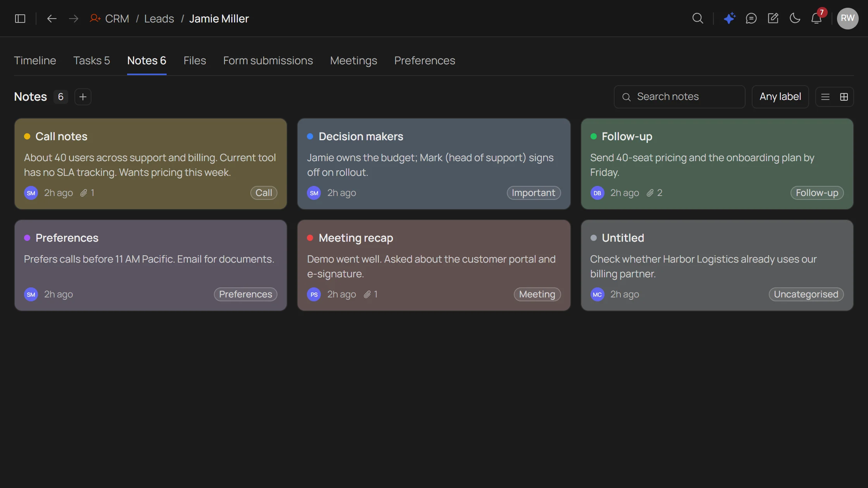Switch notes to list view
The height and width of the screenshot is (488, 868).
(x=825, y=97)
